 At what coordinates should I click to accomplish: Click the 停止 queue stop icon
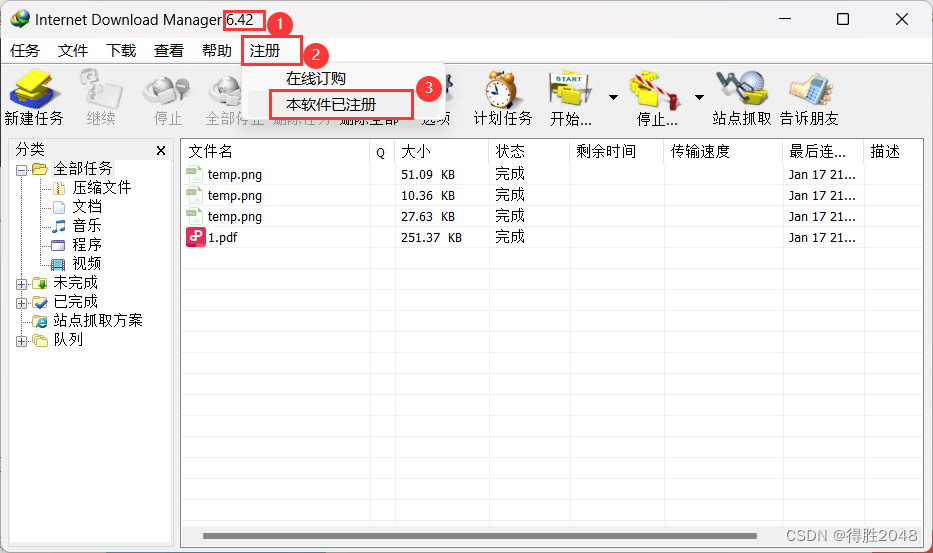pyautogui.click(x=655, y=90)
